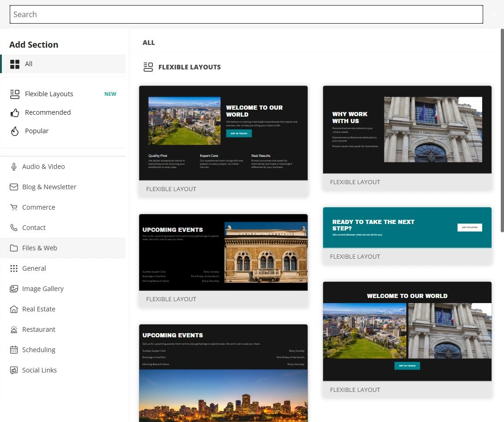
Task: Click the Get Started button in teal layout
Action: tap(470, 227)
